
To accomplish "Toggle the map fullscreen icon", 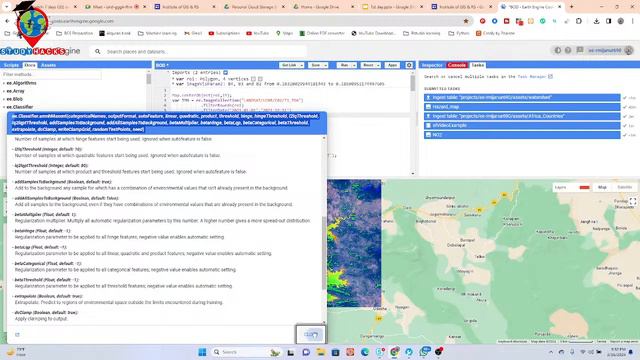I will [633, 201].
